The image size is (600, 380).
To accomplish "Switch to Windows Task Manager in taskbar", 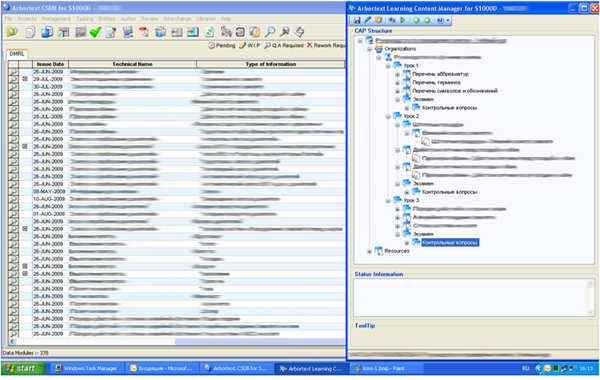I will click(87, 369).
